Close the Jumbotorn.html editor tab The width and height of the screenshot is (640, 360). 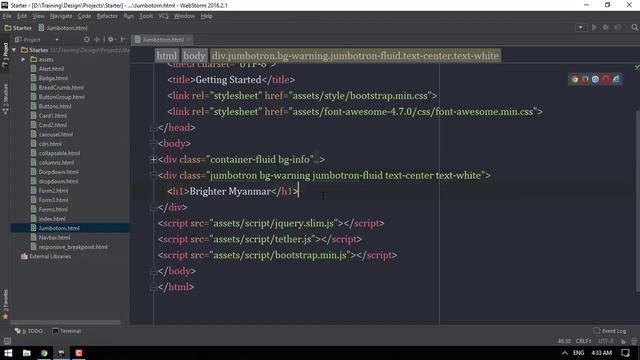click(x=188, y=40)
